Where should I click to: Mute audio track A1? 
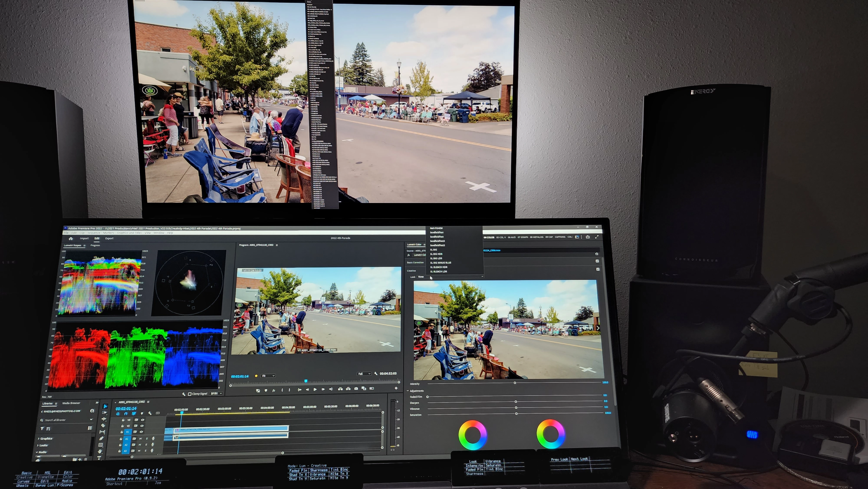pyautogui.click(x=141, y=439)
